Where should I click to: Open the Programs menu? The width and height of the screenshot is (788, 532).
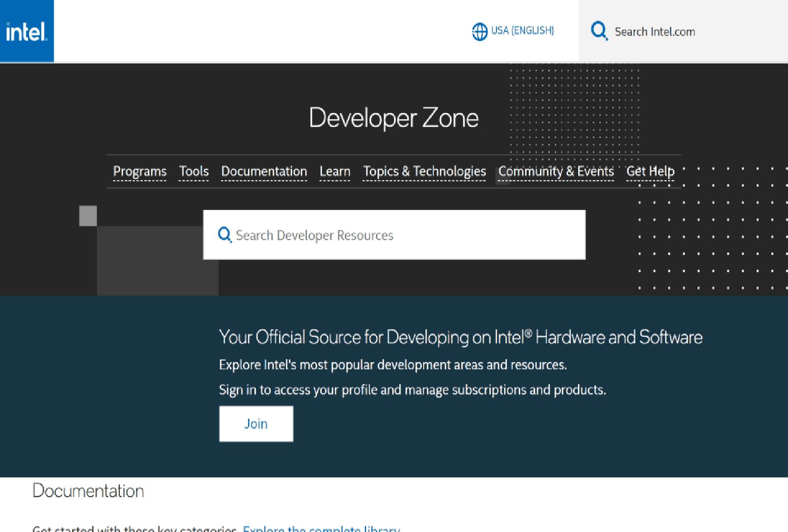[x=140, y=171]
